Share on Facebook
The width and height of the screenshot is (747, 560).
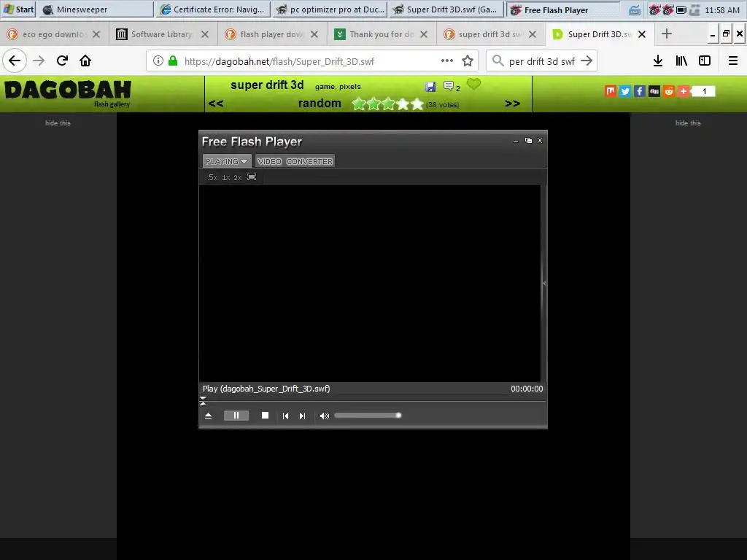pyautogui.click(x=640, y=91)
